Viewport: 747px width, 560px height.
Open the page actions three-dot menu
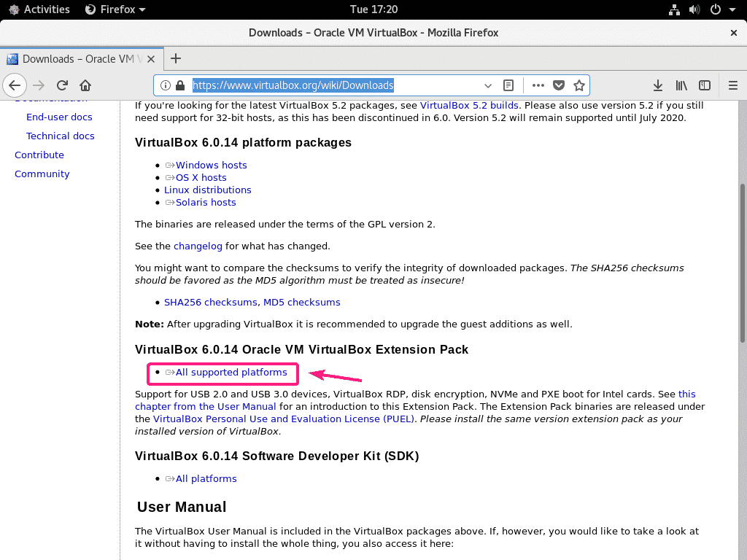(538, 85)
